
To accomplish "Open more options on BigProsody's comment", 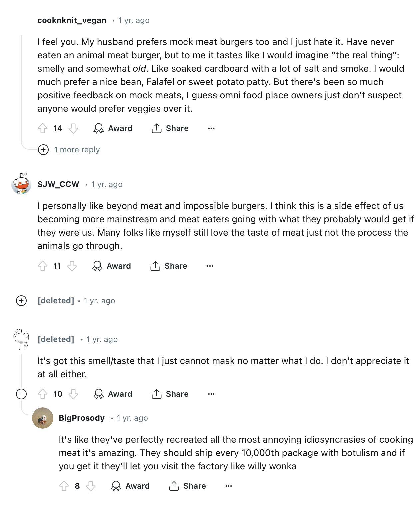I will pos(229,486).
